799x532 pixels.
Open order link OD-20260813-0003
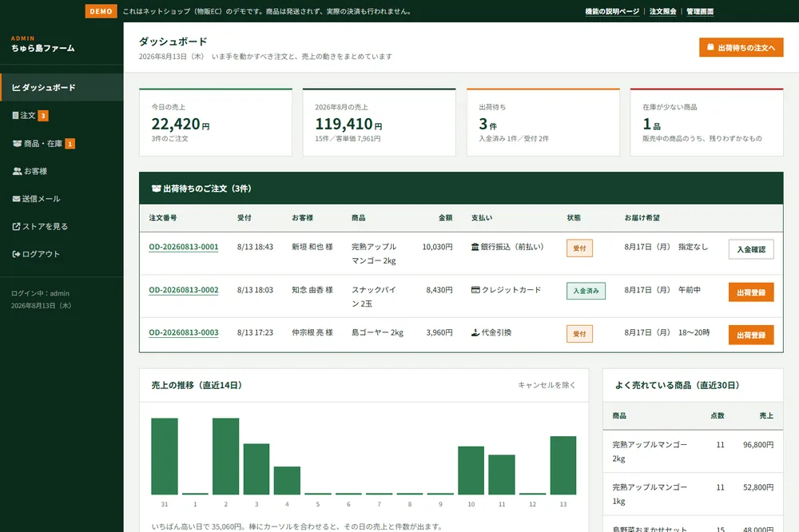184,333
